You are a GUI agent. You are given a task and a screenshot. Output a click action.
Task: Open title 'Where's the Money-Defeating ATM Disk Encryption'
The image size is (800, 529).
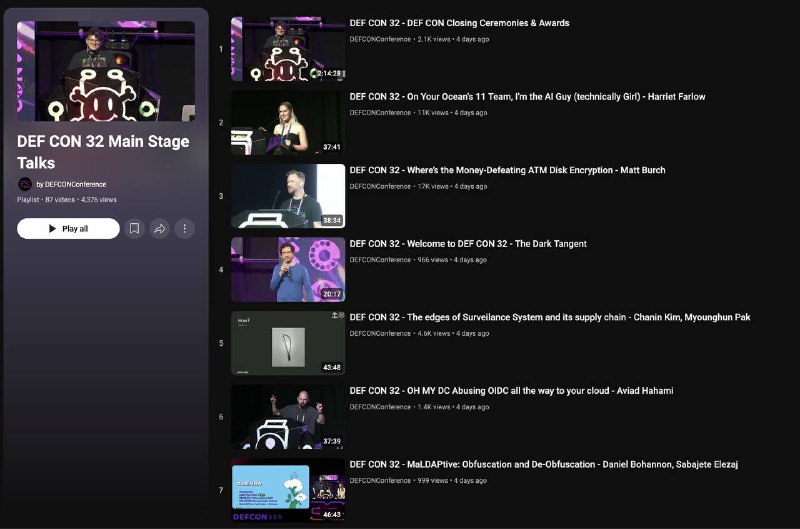pos(507,170)
